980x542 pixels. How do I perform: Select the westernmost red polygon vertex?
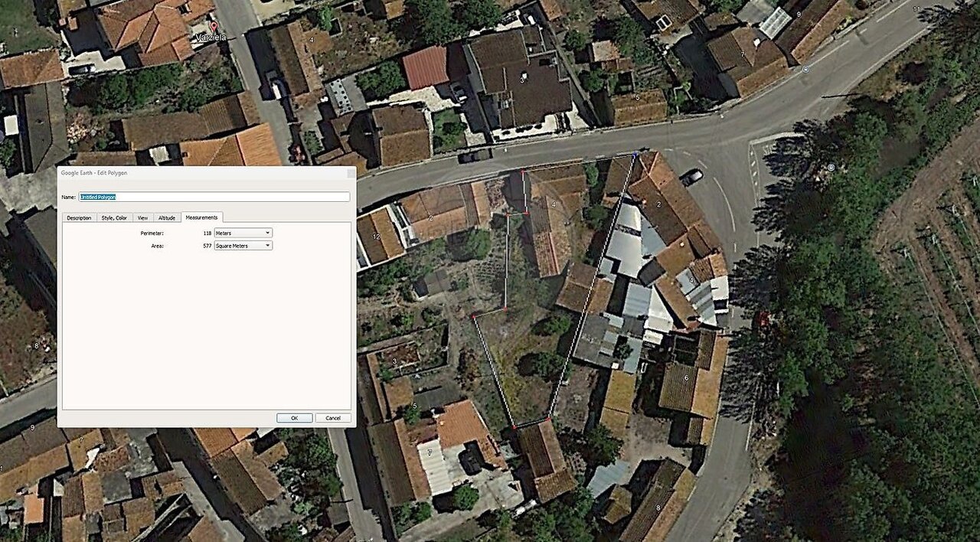(473, 315)
